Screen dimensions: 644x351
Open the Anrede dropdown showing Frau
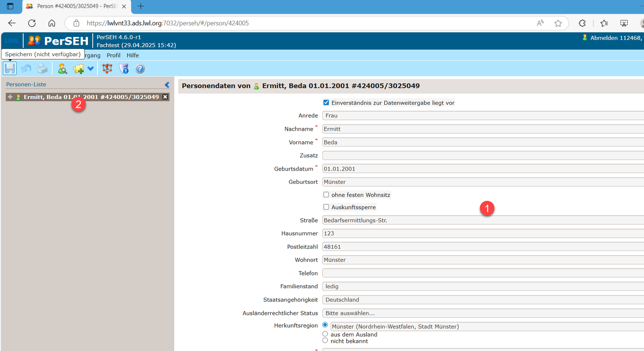[481, 116]
